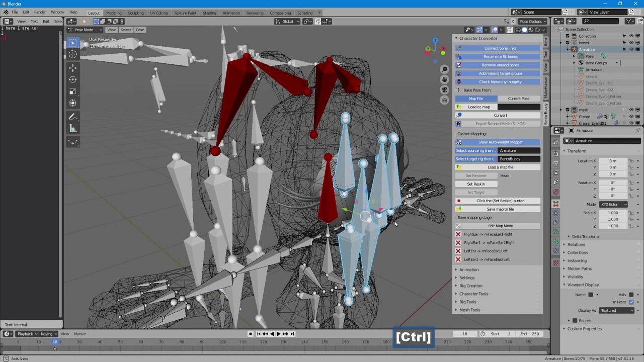The height and width of the screenshot is (362, 644).
Task: Select the Transform tool
Action: [73, 103]
